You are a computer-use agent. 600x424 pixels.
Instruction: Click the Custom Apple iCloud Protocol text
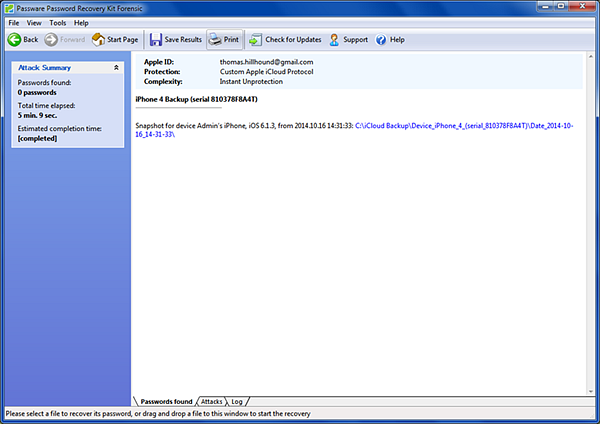[x=266, y=72]
